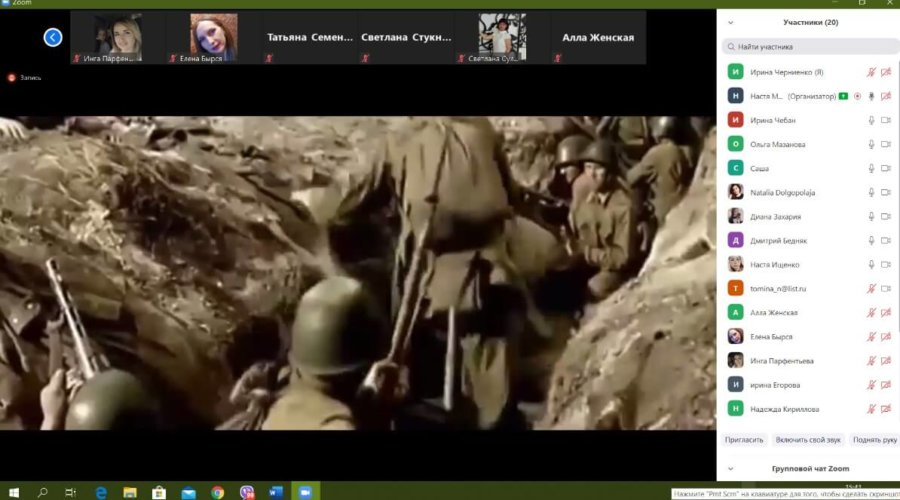This screenshot has height=500, width=900.
Task: Click Zoom icon in taskbar
Action: [x=305, y=493]
